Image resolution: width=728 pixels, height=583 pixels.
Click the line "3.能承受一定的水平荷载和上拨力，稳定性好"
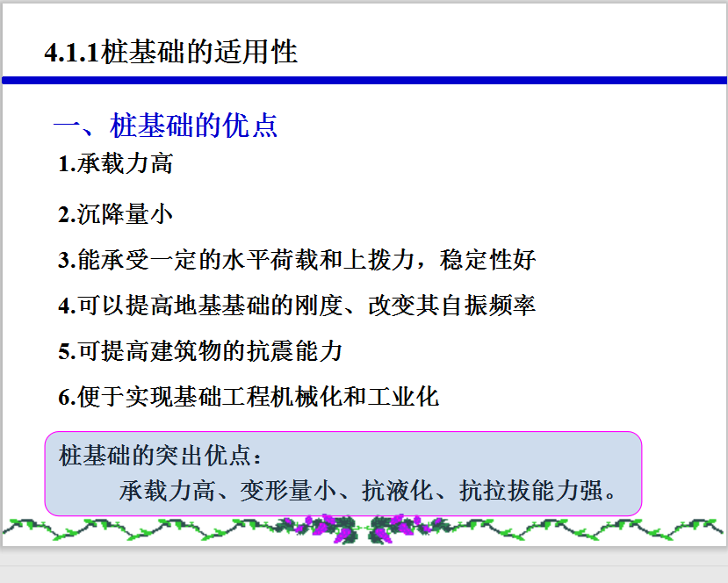(297, 260)
